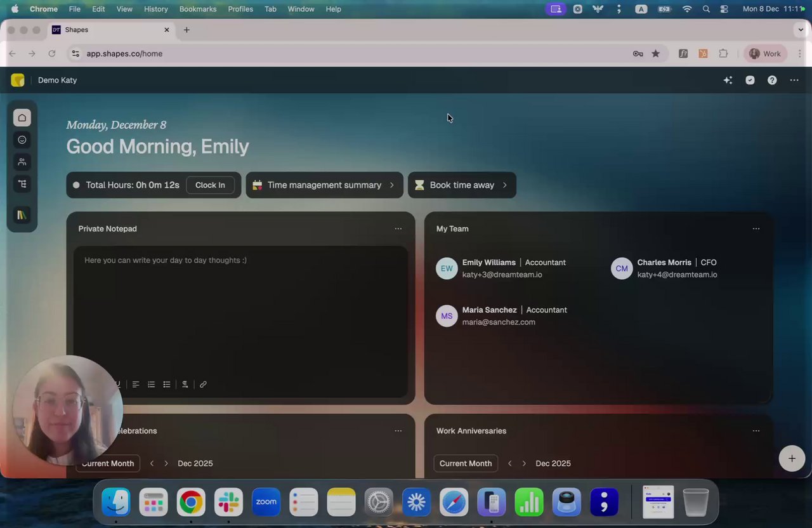Open celebrations widget options menu
The height and width of the screenshot is (528, 812).
[398, 431]
